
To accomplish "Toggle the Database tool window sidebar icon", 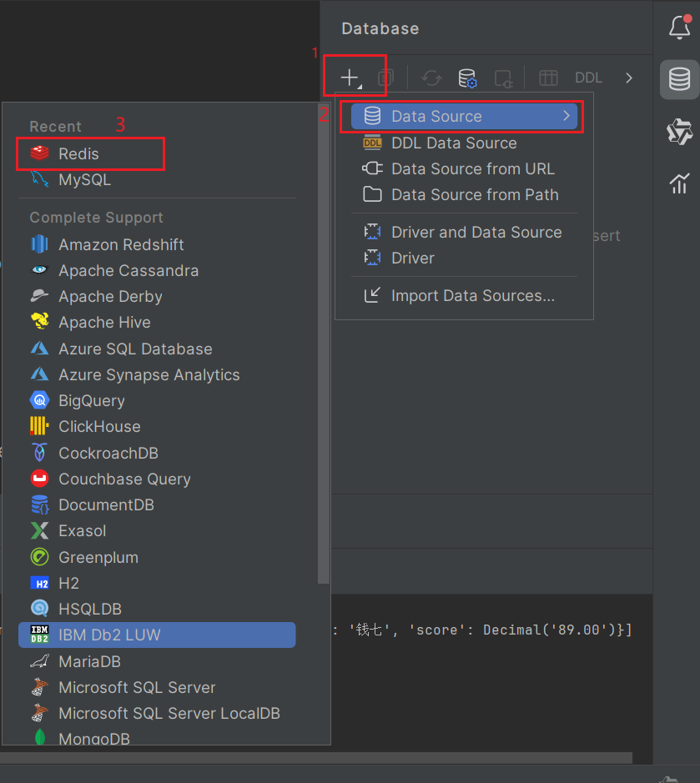I will [x=679, y=79].
